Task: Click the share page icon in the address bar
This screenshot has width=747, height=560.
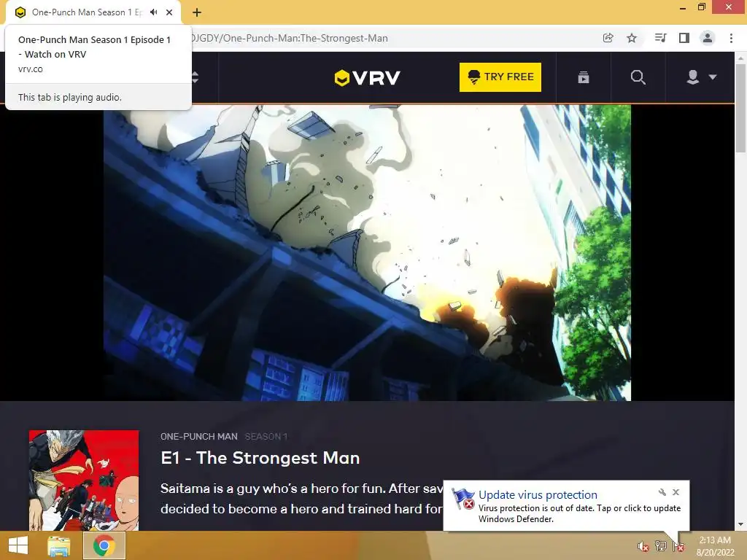Action: point(608,38)
